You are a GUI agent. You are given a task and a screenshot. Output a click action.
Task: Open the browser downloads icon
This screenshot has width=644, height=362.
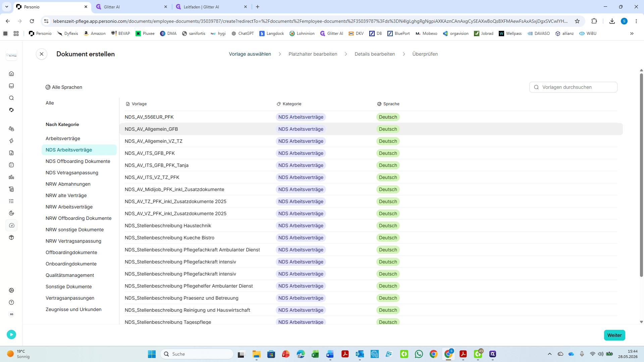pos(612,21)
